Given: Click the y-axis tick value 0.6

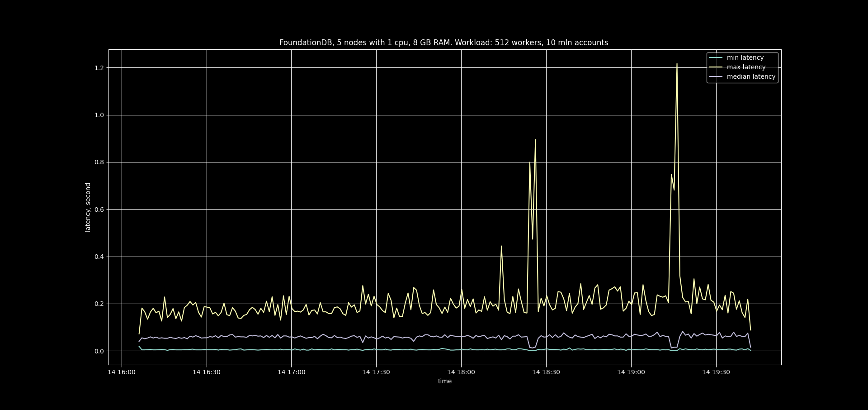Looking at the screenshot, I should 99,210.
